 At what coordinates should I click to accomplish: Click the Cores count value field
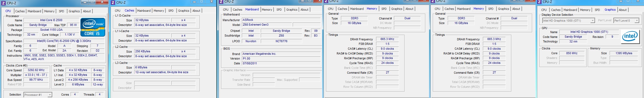pyautogui.click(x=75, y=95)
